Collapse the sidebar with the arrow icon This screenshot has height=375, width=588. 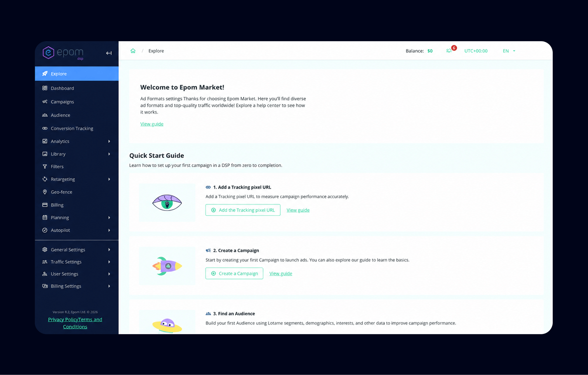tap(109, 53)
